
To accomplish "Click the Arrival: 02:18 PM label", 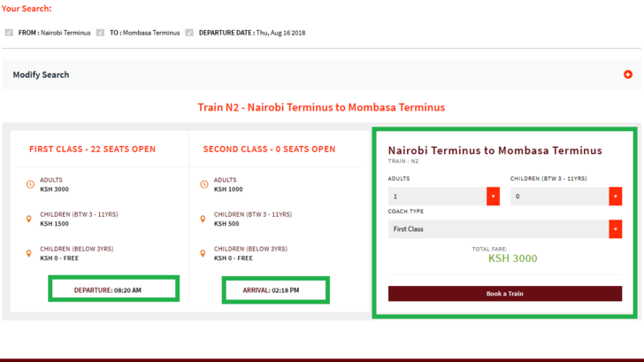I will click(271, 290).
